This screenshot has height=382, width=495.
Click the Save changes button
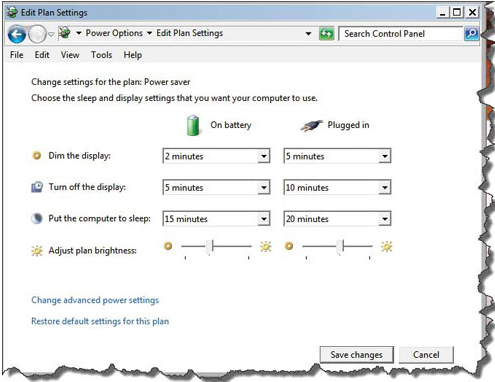click(x=356, y=355)
